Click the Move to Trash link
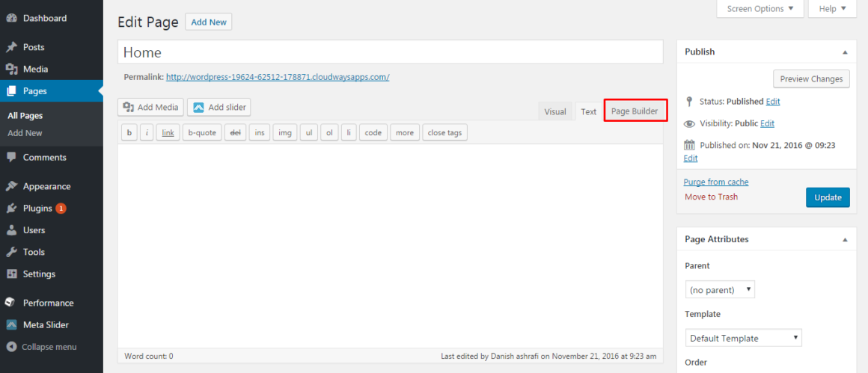 (x=711, y=197)
